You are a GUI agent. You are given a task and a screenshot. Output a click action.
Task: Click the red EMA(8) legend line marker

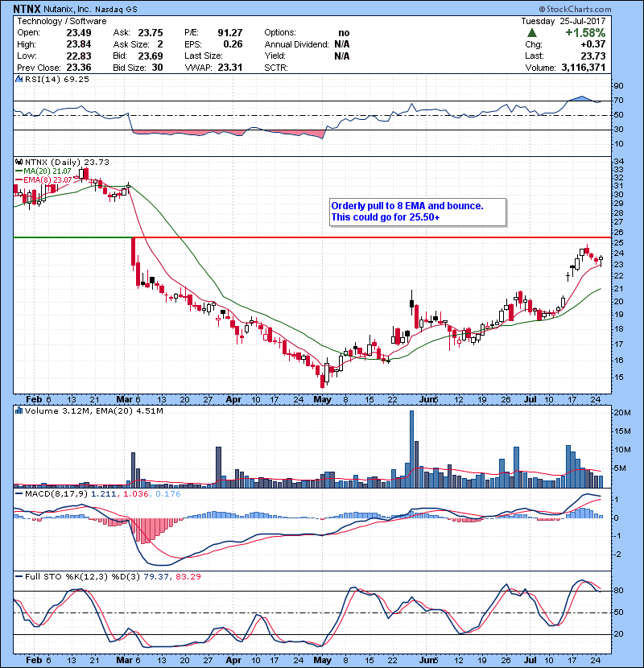pyautogui.click(x=19, y=179)
